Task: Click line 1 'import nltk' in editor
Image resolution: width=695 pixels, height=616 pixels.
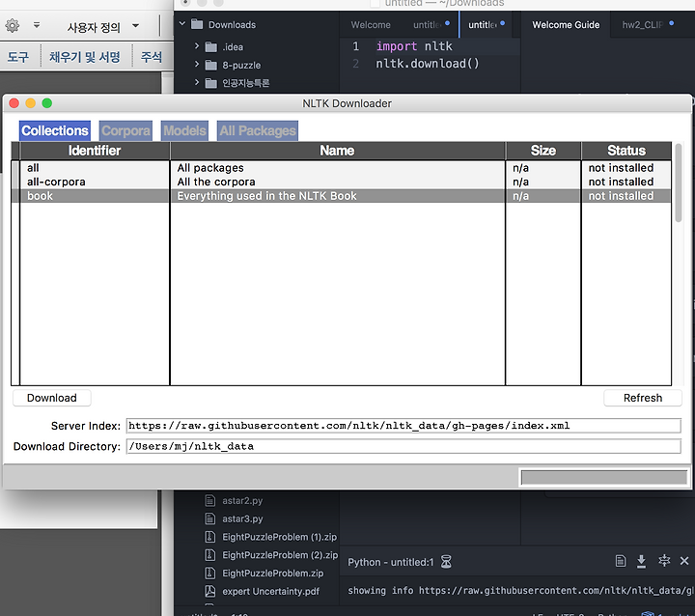Action: pyautogui.click(x=414, y=46)
